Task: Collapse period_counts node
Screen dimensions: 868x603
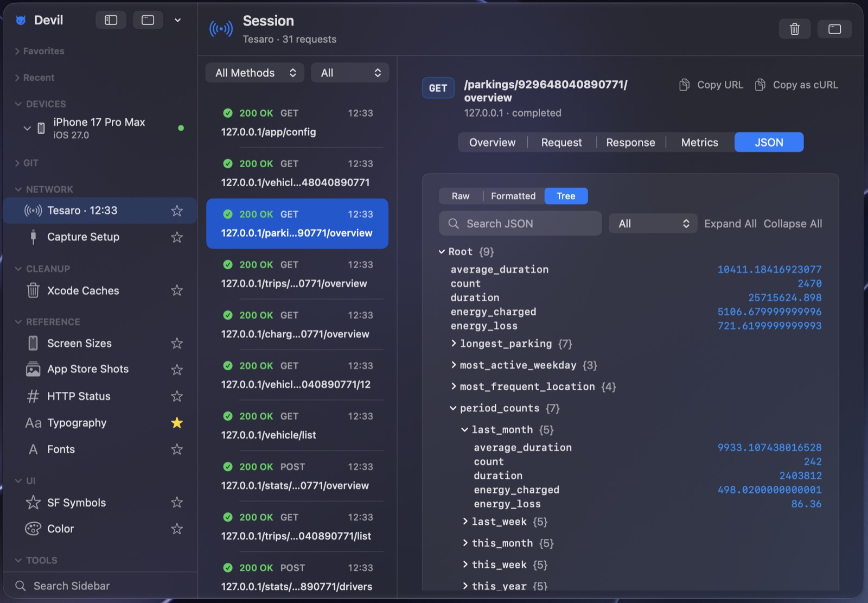Action: pos(453,408)
